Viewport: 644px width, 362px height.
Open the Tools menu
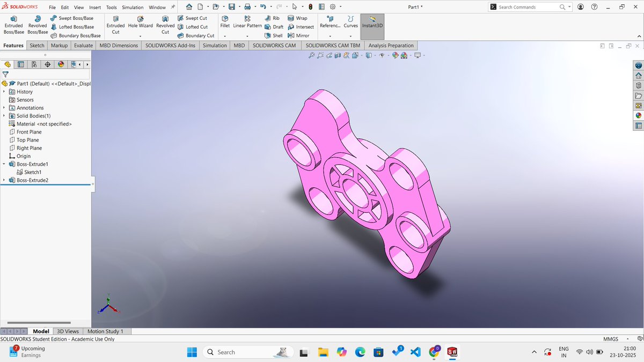(x=111, y=8)
